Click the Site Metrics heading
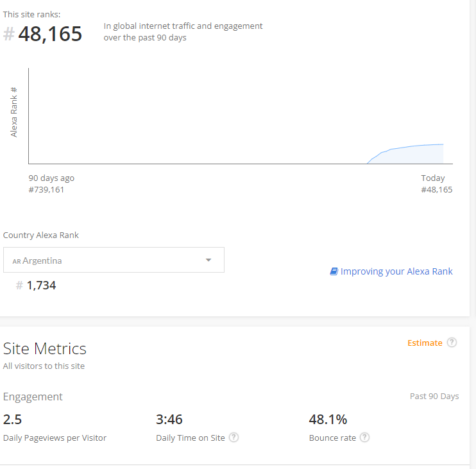 45,348
